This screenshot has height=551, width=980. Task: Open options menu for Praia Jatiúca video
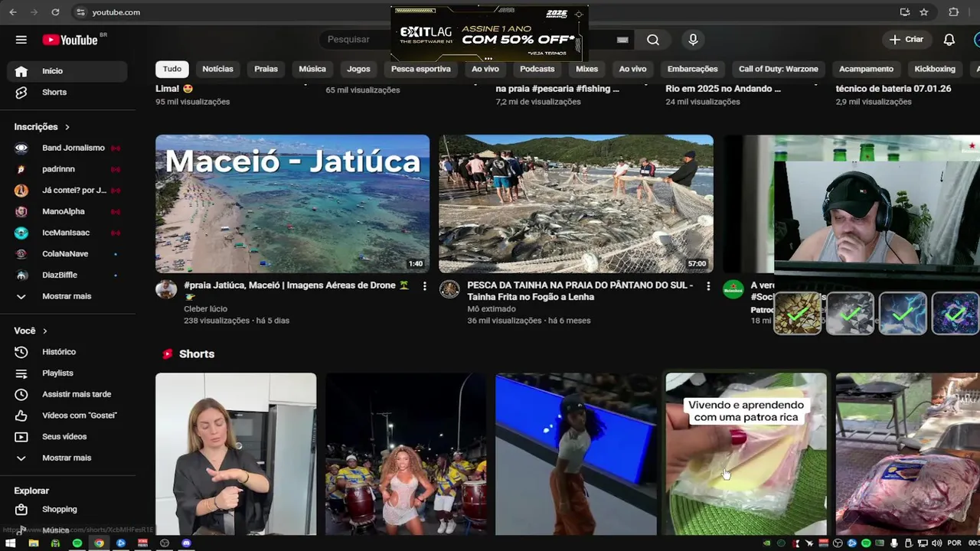424,286
